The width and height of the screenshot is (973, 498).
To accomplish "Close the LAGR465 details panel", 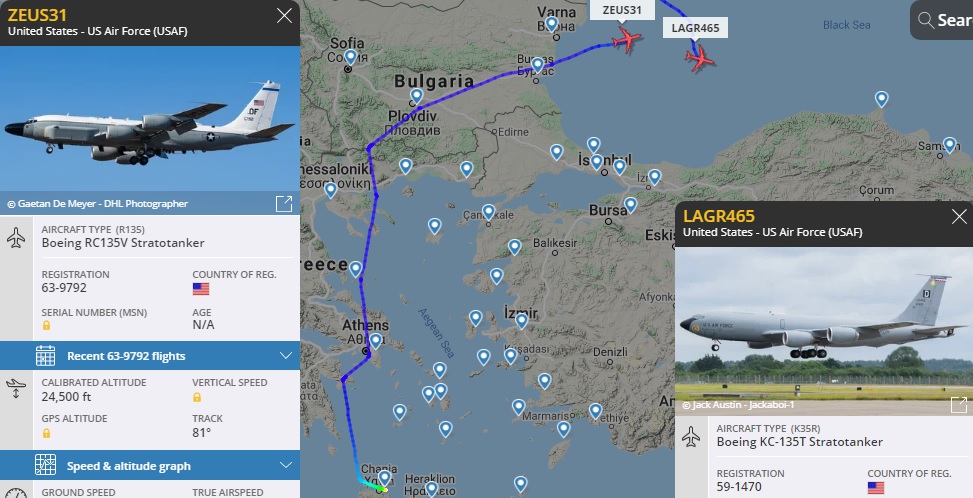I will pos(959,216).
